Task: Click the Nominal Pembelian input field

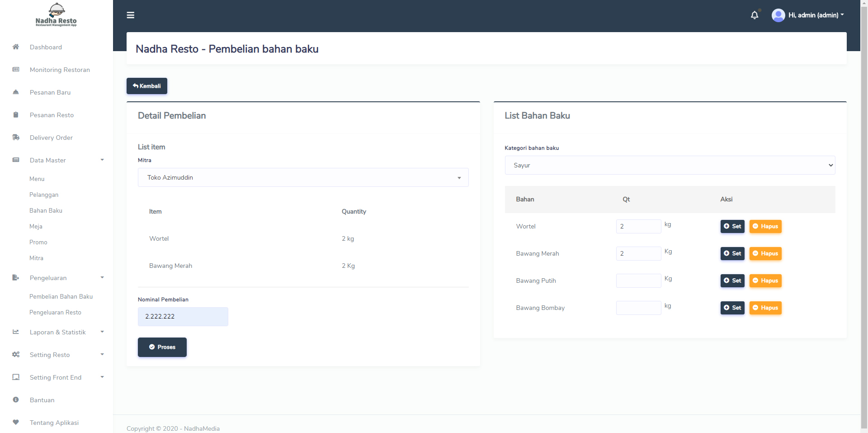Action: coord(183,317)
